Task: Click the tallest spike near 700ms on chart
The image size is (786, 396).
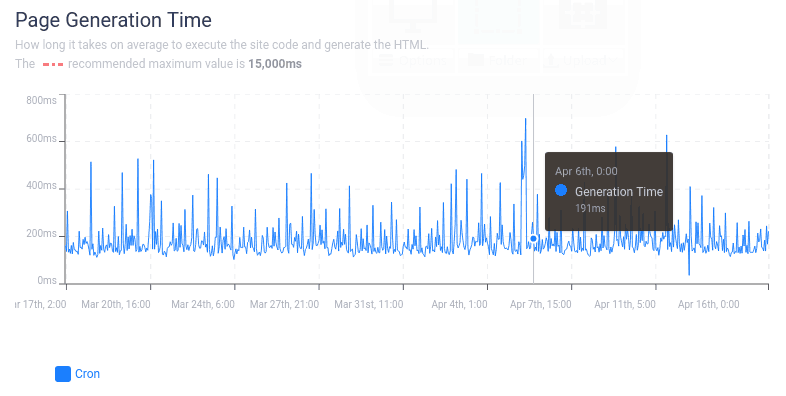Action: point(525,119)
